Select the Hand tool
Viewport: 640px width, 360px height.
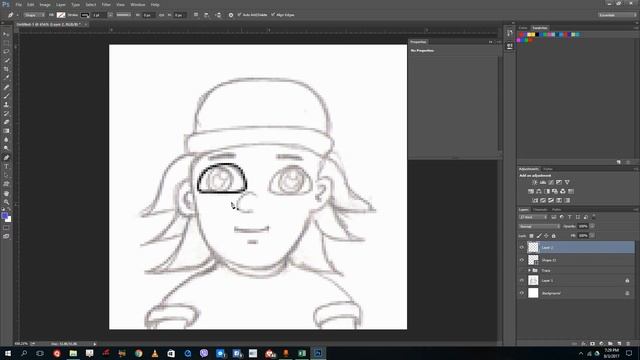click(x=6, y=193)
